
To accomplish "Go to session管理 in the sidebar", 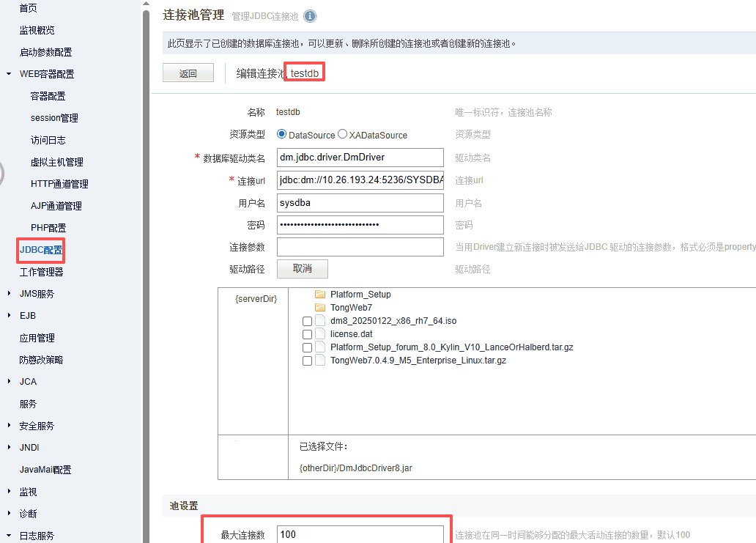I will click(x=54, y=118).
